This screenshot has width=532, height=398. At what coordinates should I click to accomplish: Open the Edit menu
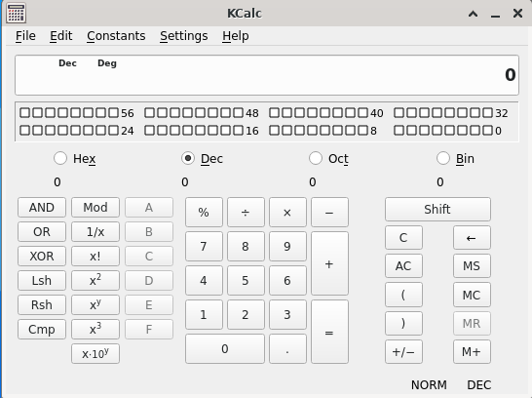coord(61,36)
